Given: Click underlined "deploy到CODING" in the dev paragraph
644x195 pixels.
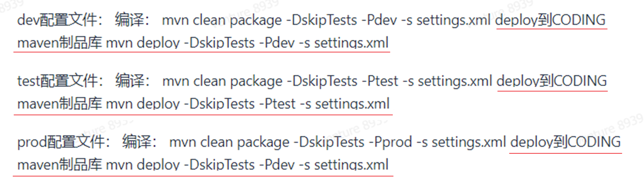Looking at the screenshot, I should tap(551, 20).
